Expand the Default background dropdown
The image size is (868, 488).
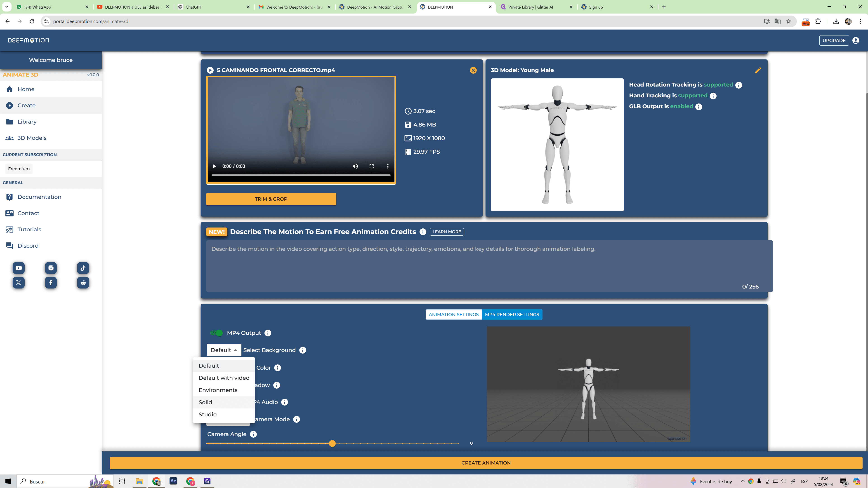[224, 350]
